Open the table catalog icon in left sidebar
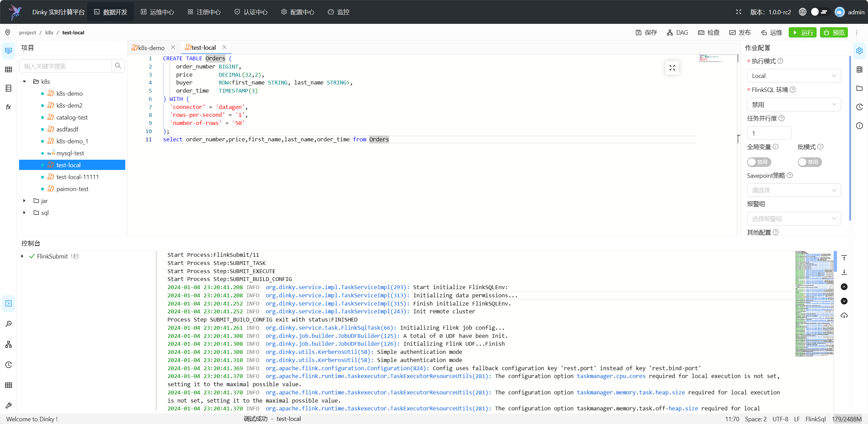This screenshot has width=868, height=424. click(x=9, y=69)
